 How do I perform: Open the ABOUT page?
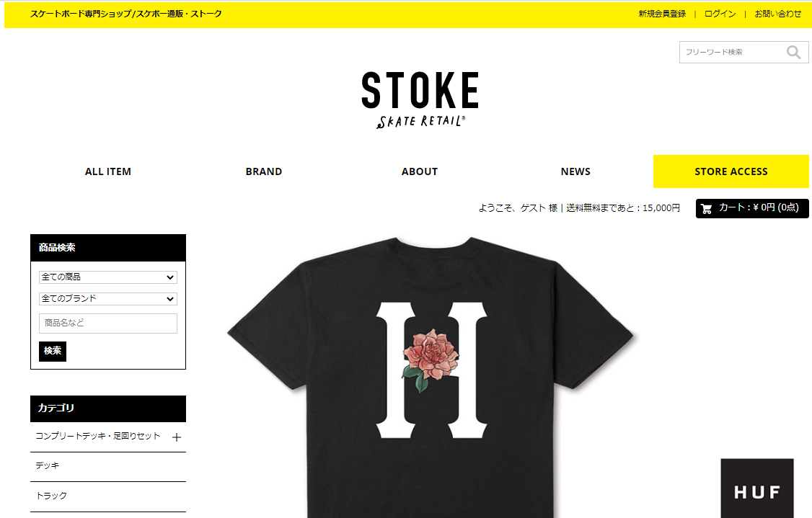click(420, 171)
